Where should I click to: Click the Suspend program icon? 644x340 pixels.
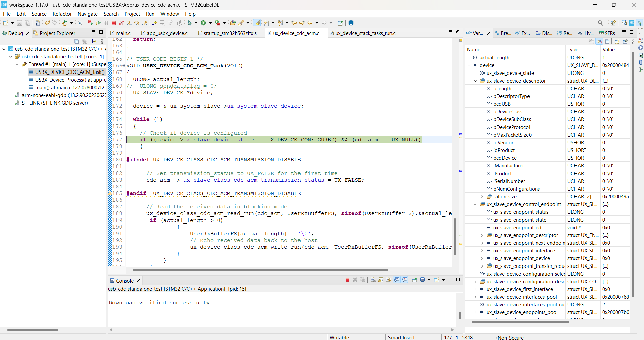click(x=106, y=22)
